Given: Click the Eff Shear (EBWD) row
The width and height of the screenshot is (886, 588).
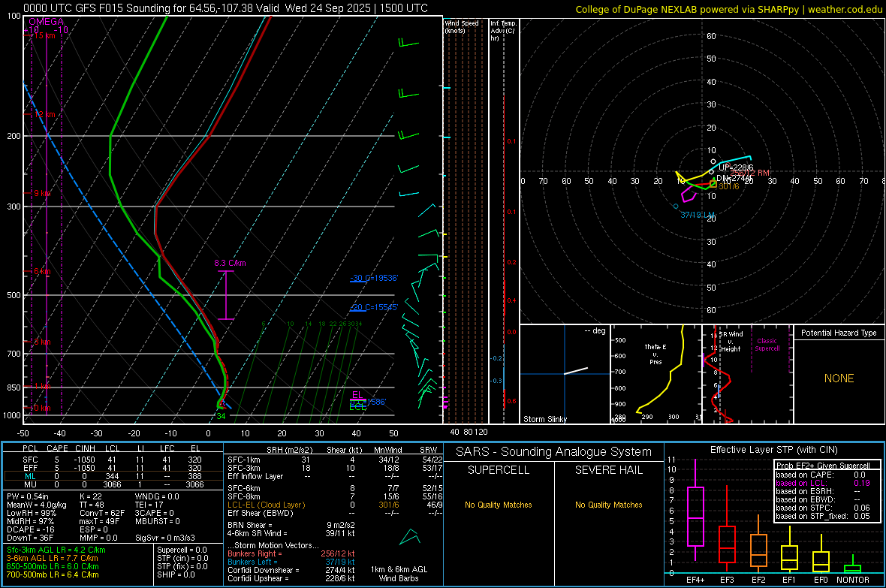Looking at the screenshot, I should click(335, 513).
